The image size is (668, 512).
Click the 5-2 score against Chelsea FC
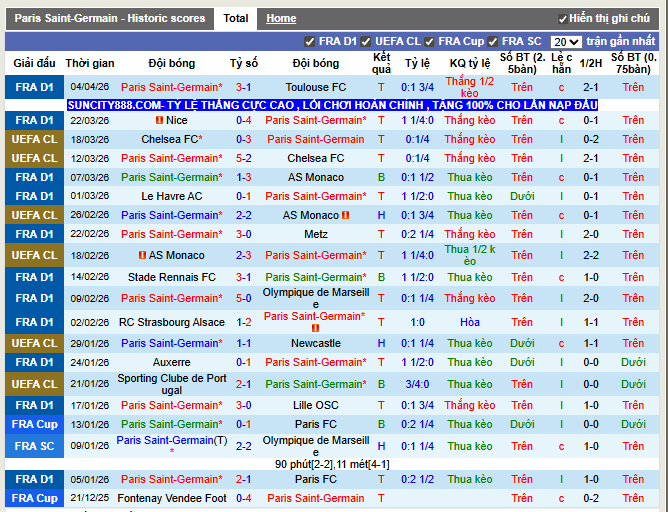pos(243,158)
